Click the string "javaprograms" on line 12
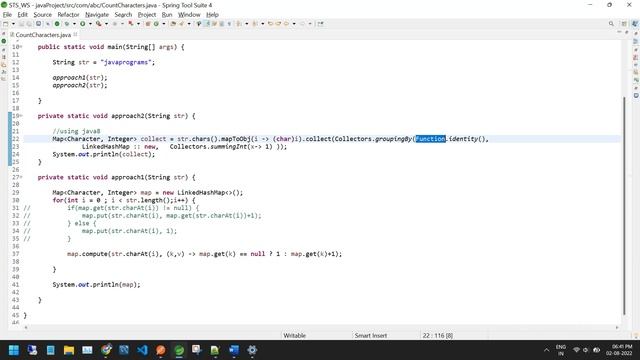This screenshot has height=360, width=640. [126, 62]
